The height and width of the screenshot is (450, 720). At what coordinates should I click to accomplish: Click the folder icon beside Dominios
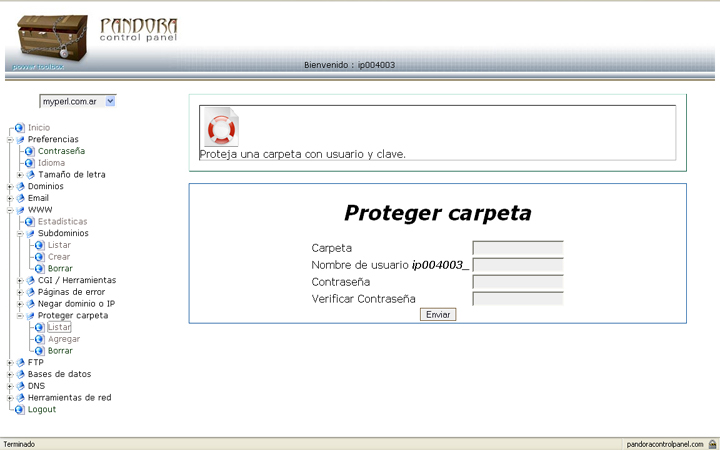click(20, 187)
